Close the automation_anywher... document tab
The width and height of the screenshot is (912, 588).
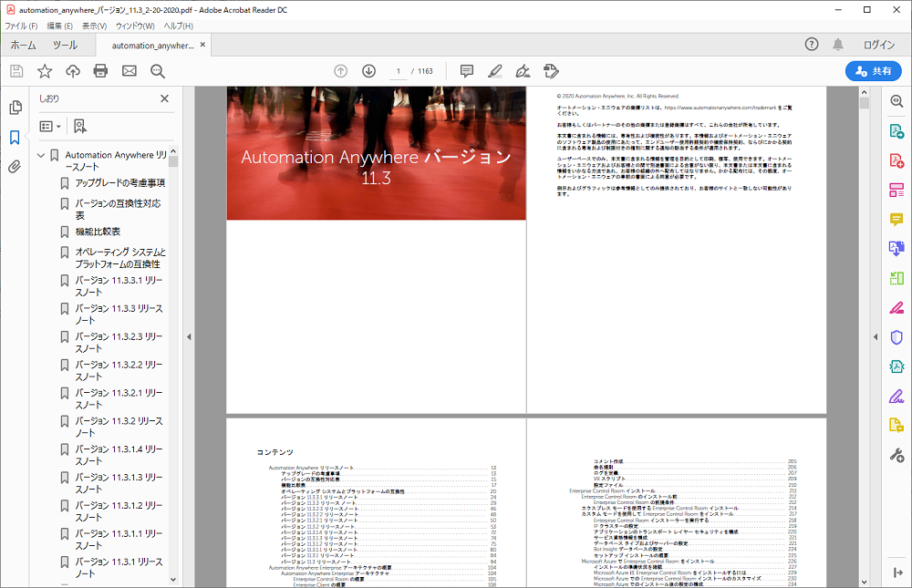202,45
